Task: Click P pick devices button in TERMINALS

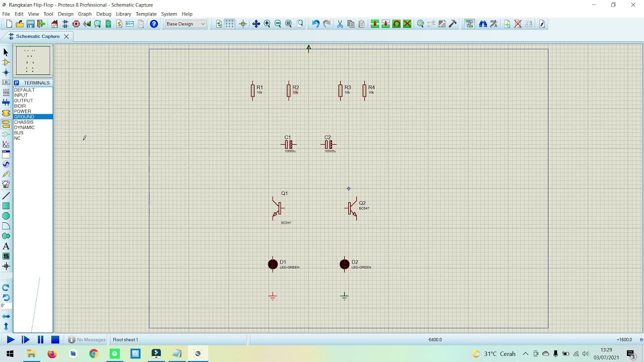Action: point(17,82)
